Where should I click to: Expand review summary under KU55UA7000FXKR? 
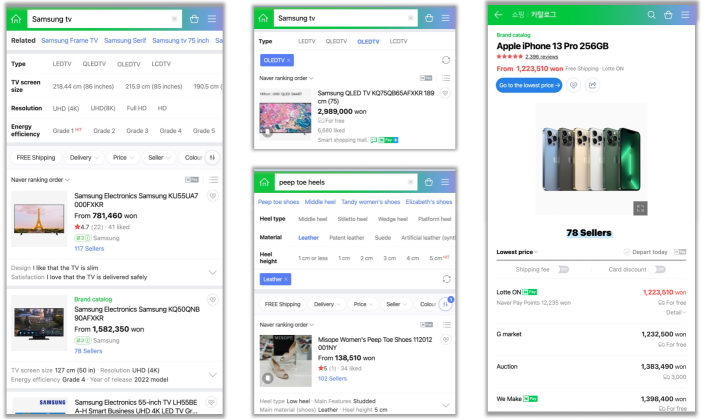(x=213, y=272)
